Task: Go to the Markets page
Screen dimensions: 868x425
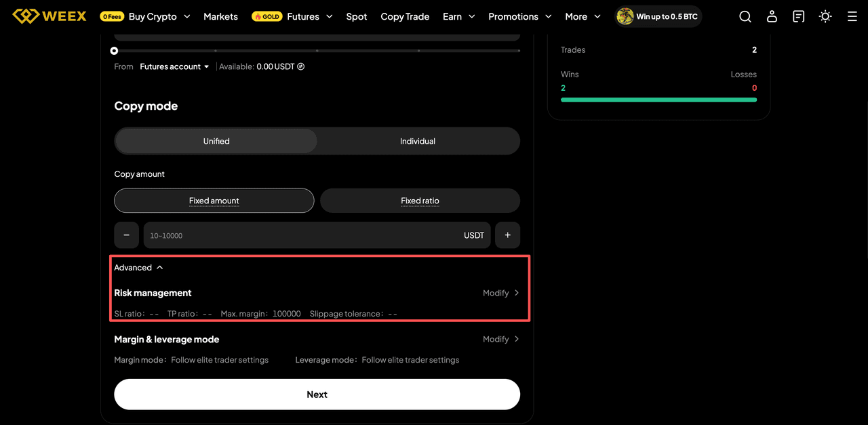Action: click(x=221, y=16)
